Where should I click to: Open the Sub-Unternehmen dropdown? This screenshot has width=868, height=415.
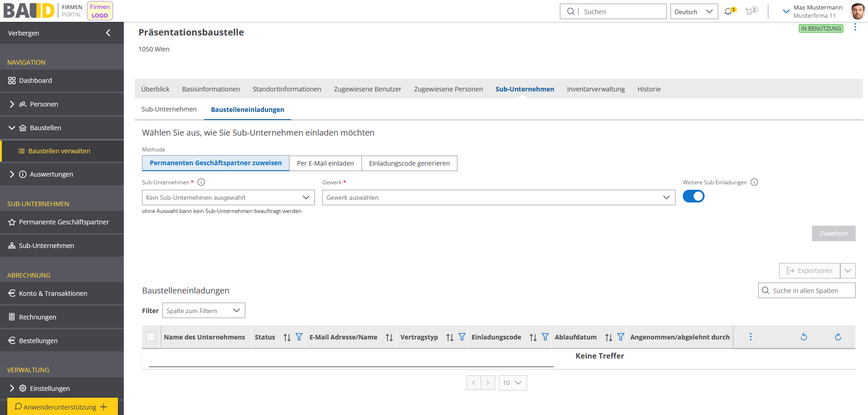(x=228, y=197)
